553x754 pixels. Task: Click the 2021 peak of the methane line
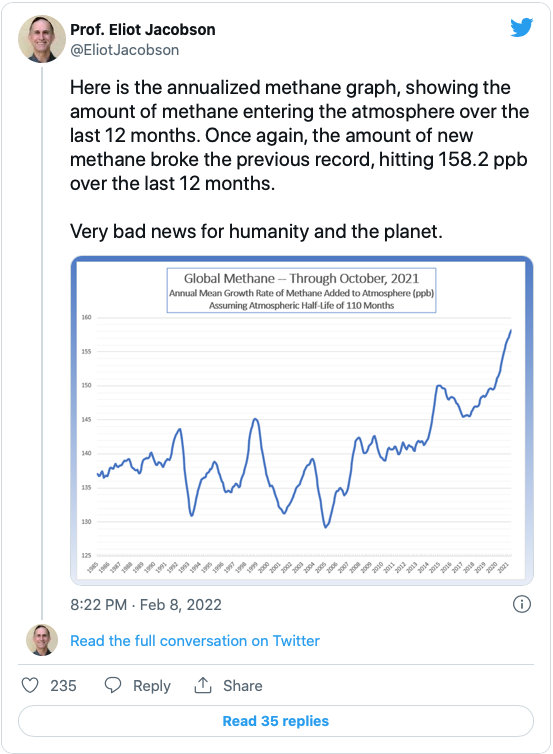(511, 330)
